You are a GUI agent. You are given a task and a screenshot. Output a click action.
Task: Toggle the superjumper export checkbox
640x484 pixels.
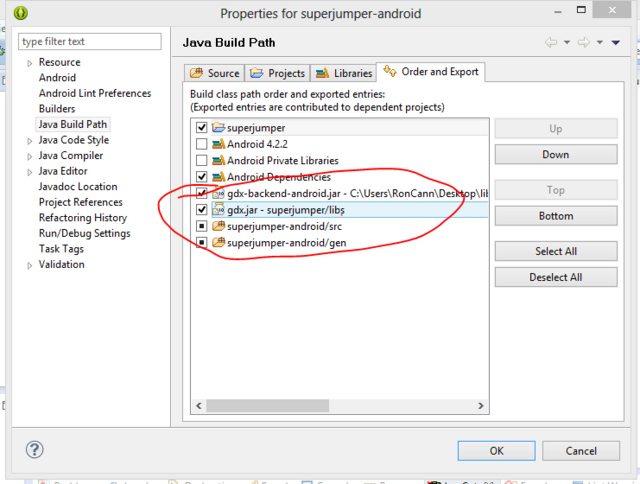click(x=202, y=127)
